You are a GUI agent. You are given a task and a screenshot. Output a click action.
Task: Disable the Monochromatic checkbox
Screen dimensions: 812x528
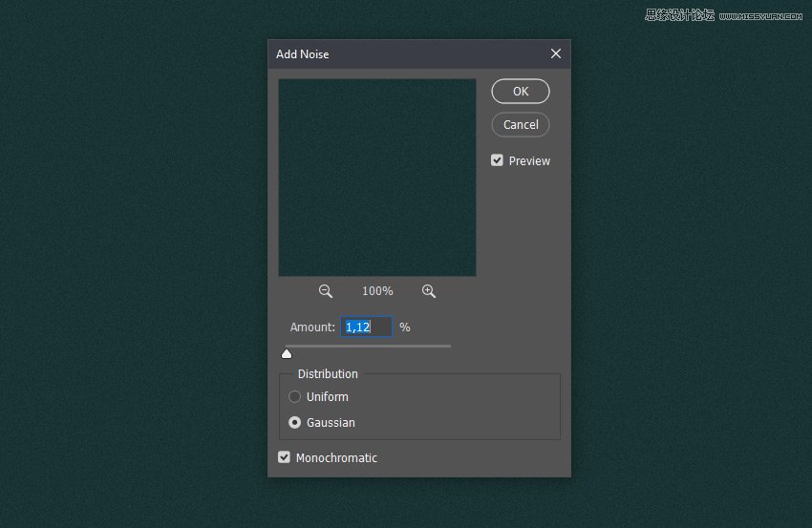285,457
